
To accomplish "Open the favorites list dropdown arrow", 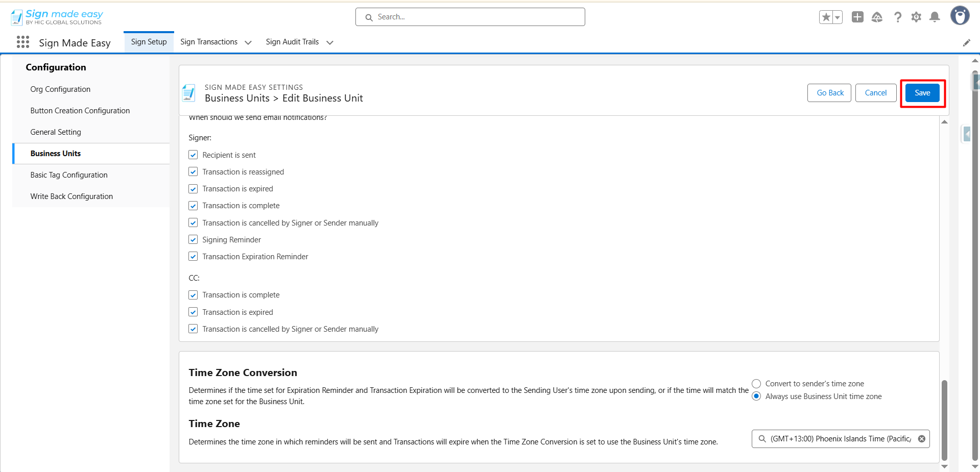I will [x=838, y=17].
